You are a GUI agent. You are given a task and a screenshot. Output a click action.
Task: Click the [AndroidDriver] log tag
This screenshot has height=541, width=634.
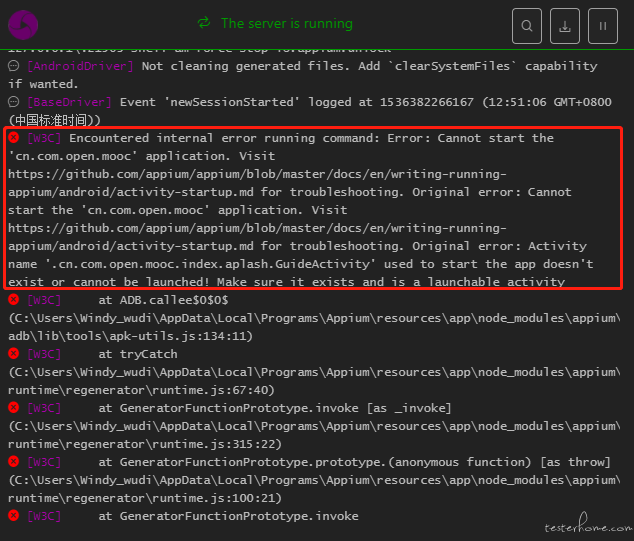(x=80, y=66)
